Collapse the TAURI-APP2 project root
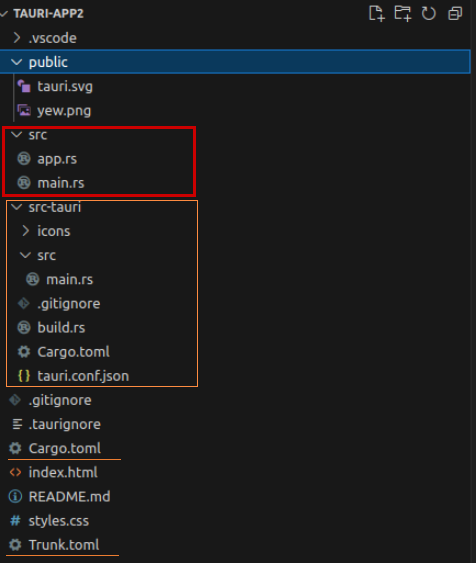Image resolution: width=476 pixels, height=563 pixels. tap(4, 14)
